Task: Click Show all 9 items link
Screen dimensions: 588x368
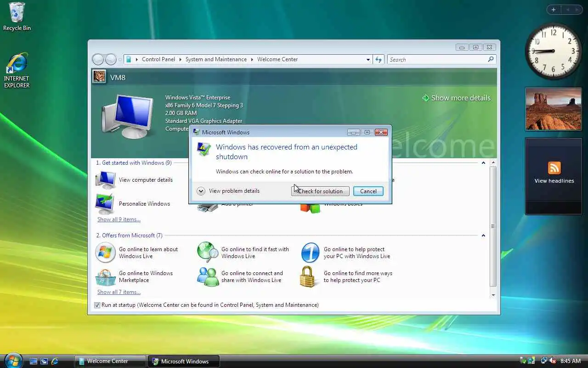Action: point(119,219)
